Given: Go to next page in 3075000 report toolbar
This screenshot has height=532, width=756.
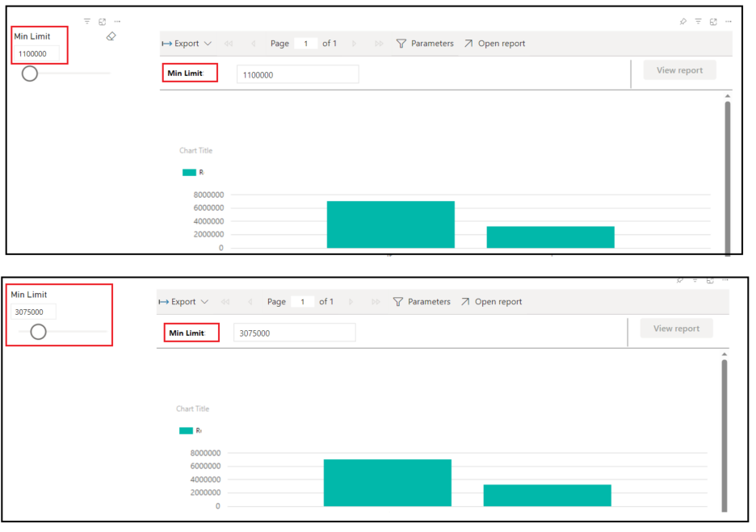Looking at the screenshot, I should (x=351, y=302).
